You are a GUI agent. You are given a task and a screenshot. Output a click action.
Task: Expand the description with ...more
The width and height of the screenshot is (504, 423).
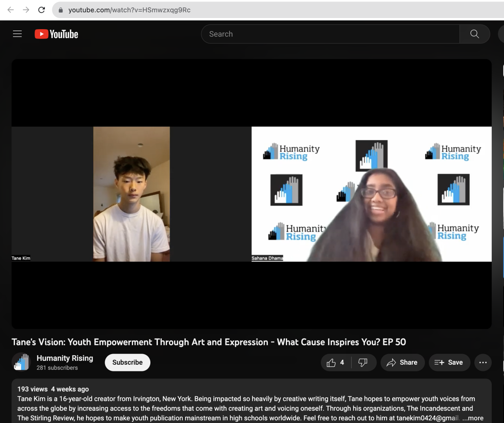473,418
